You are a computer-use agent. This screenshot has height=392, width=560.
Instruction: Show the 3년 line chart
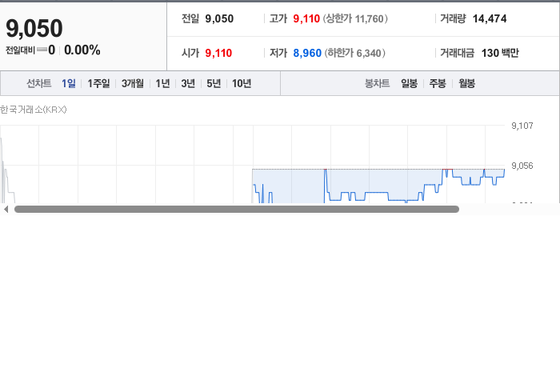pos(188,83)
